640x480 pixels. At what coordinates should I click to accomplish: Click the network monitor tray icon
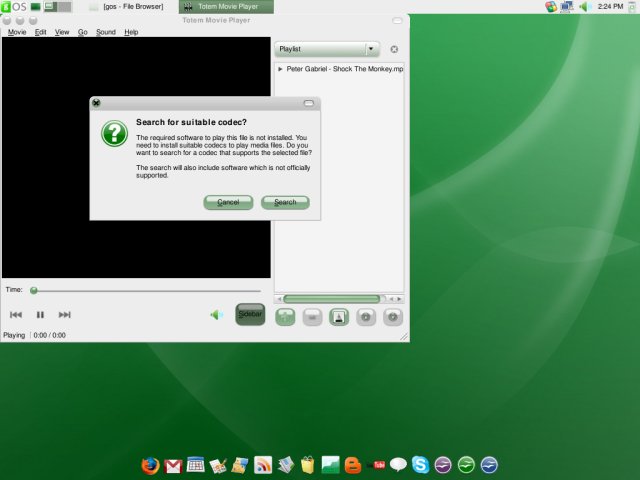coord(567,7)
